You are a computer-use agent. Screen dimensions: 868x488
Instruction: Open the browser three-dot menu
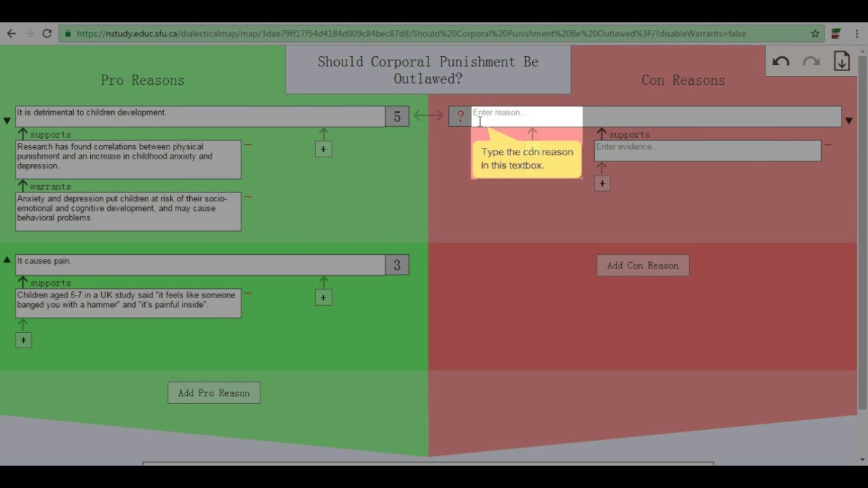tap(856, 33)
